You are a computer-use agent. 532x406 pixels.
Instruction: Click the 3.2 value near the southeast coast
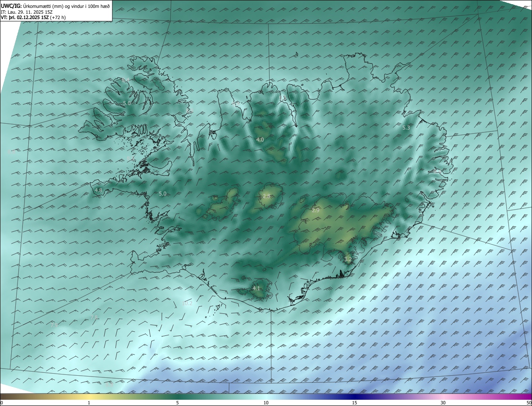[348, 259]
